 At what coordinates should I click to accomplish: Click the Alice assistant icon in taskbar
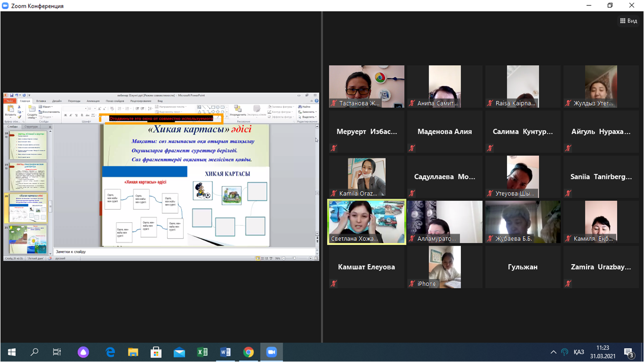click(x=83, y=352)
